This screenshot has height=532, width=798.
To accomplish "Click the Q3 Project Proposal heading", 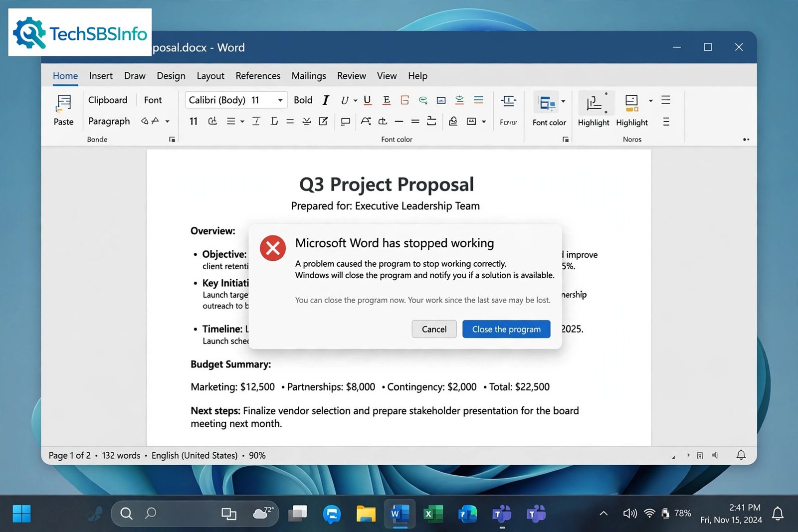I will [387, 184].
